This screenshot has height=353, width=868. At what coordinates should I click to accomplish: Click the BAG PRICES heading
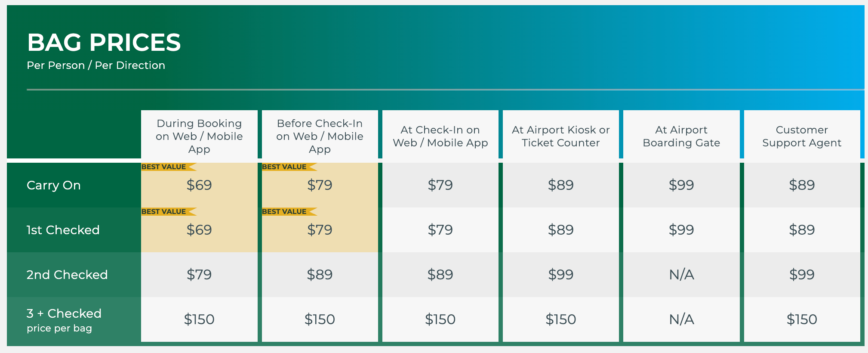coord(104,42)
